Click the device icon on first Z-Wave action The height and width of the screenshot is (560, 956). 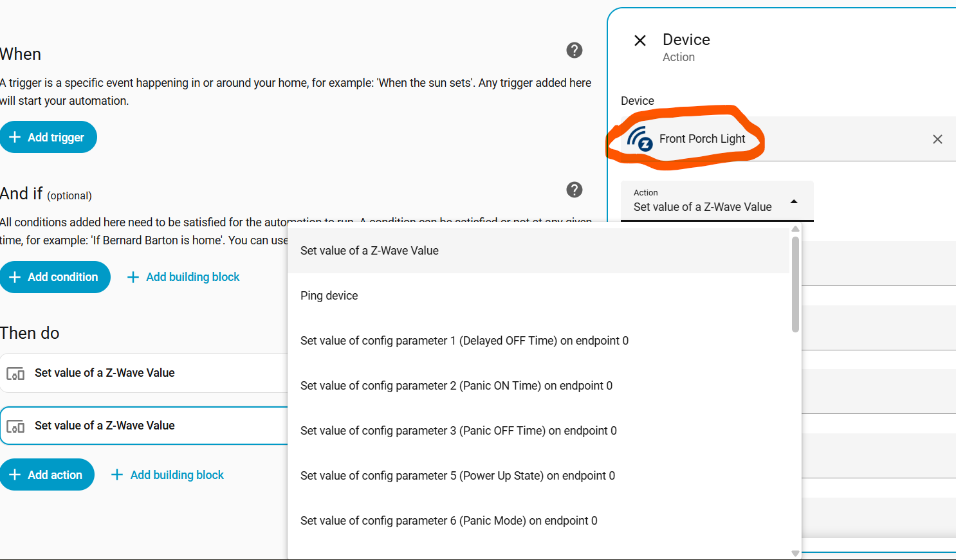pos(15,374)
